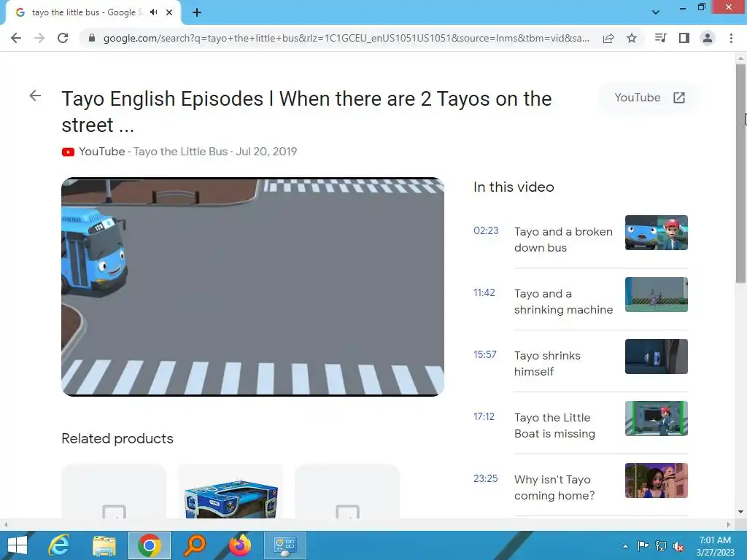Click the address bar URL

click(347, 38)
